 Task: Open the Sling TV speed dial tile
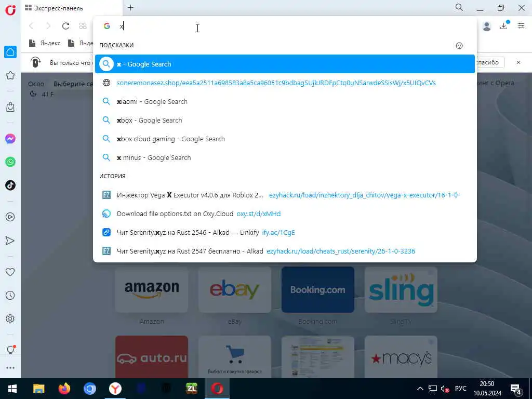(x=401, y=290)
